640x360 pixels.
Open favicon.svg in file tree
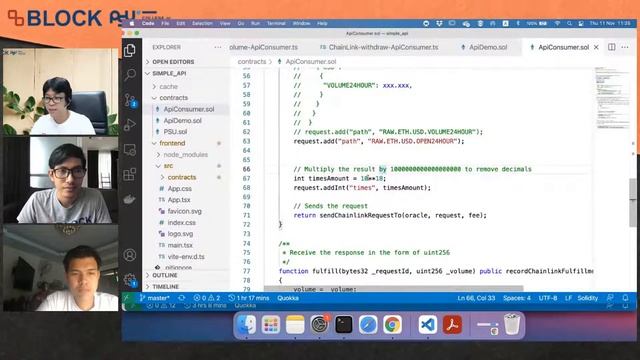(x=184, y=211)
